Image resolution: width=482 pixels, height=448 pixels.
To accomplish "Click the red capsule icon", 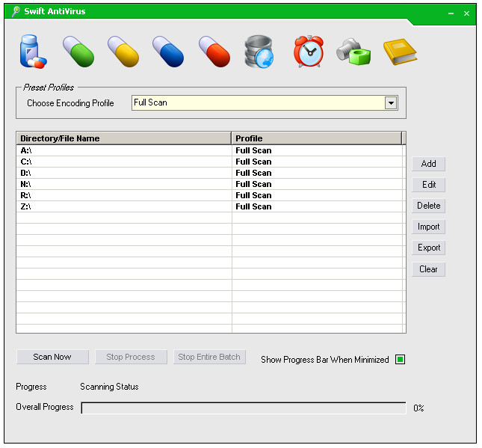I will (214, 52).
